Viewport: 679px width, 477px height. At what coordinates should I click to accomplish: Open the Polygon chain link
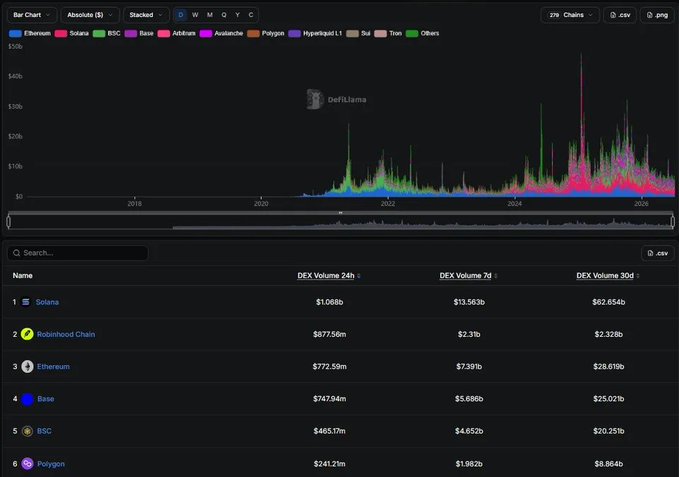tap(51, 464)
